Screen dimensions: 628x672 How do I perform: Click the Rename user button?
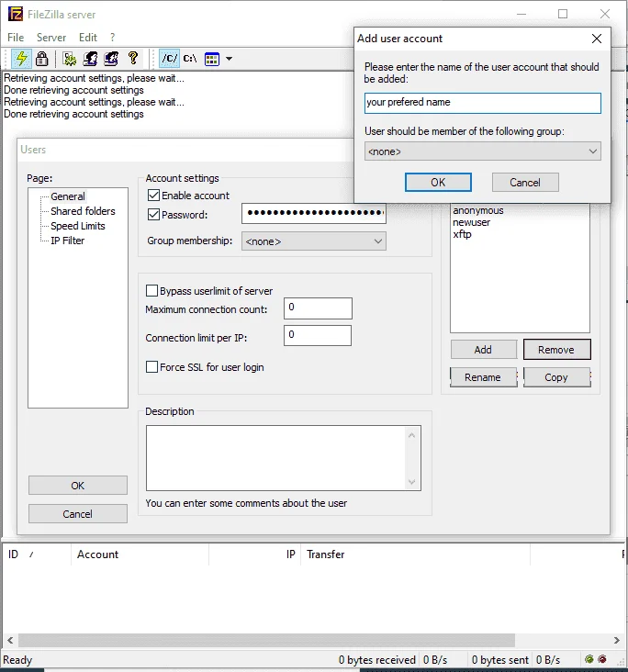click(x=483, y=377)
